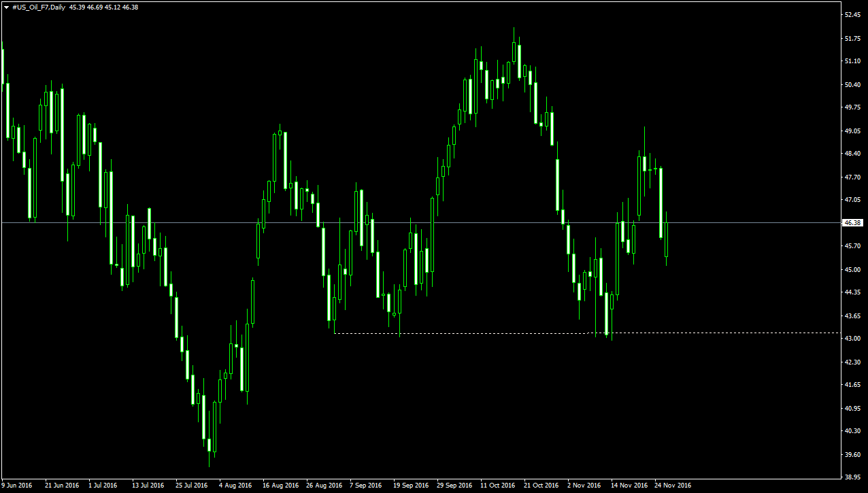
Task: Click price scale label 39.60
Action: click(x=852, y=455)
